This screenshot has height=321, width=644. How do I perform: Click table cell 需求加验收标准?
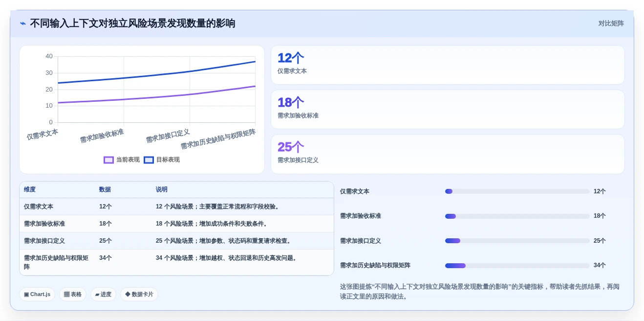[x=44, y=224]
